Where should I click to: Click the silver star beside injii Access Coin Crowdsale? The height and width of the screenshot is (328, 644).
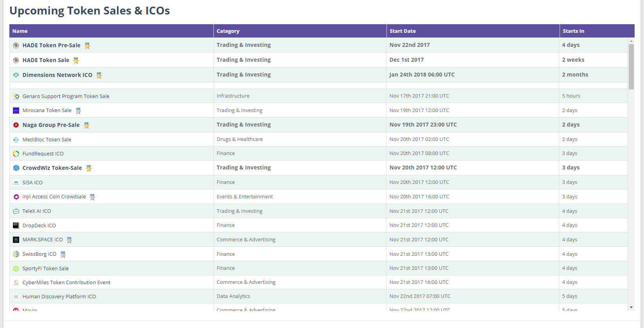point(92,197)
